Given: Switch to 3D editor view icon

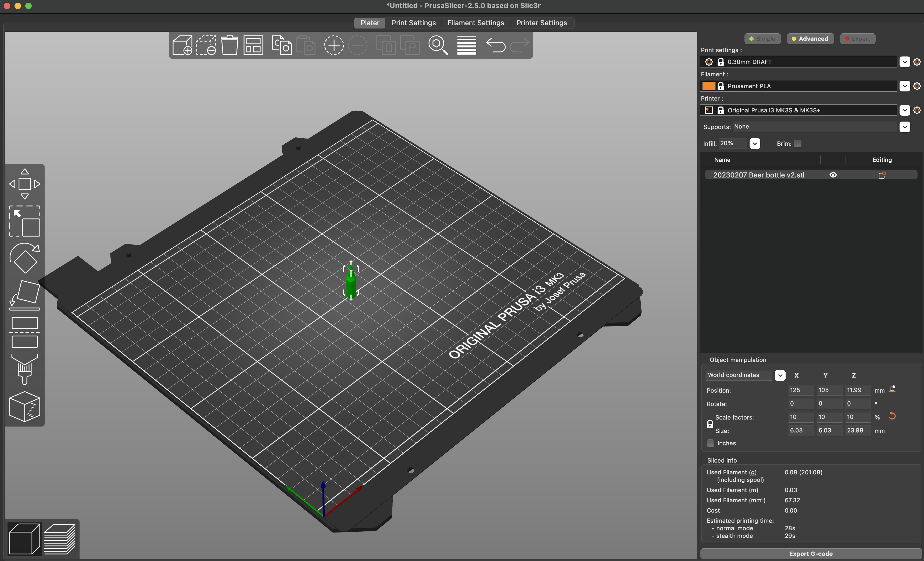Looking at the screenshot, I should [x=24, y=539].
